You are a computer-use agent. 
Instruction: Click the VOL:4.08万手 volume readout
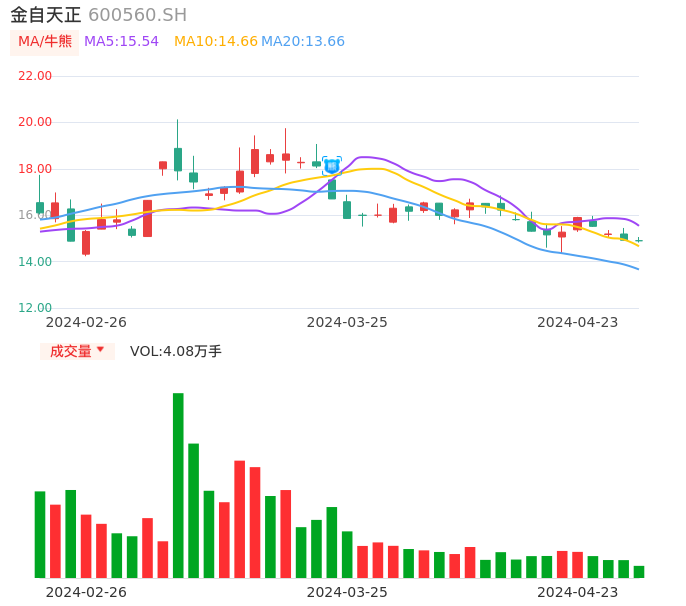175,351
